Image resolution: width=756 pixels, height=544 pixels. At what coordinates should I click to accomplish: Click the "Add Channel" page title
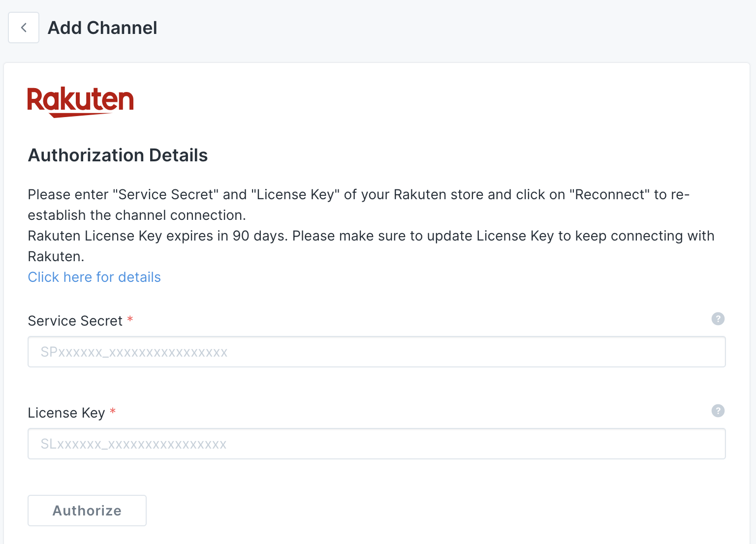click(x=102, y=28)
